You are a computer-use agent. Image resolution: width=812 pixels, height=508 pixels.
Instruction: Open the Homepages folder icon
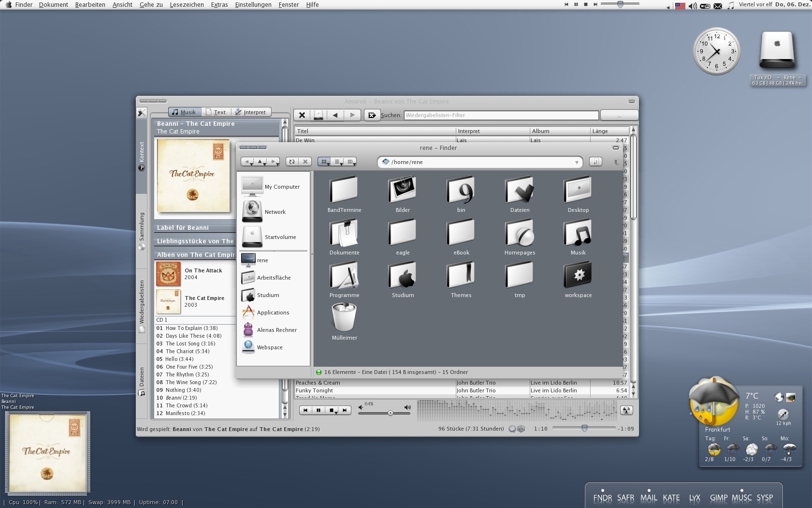(x=519, y=232)
